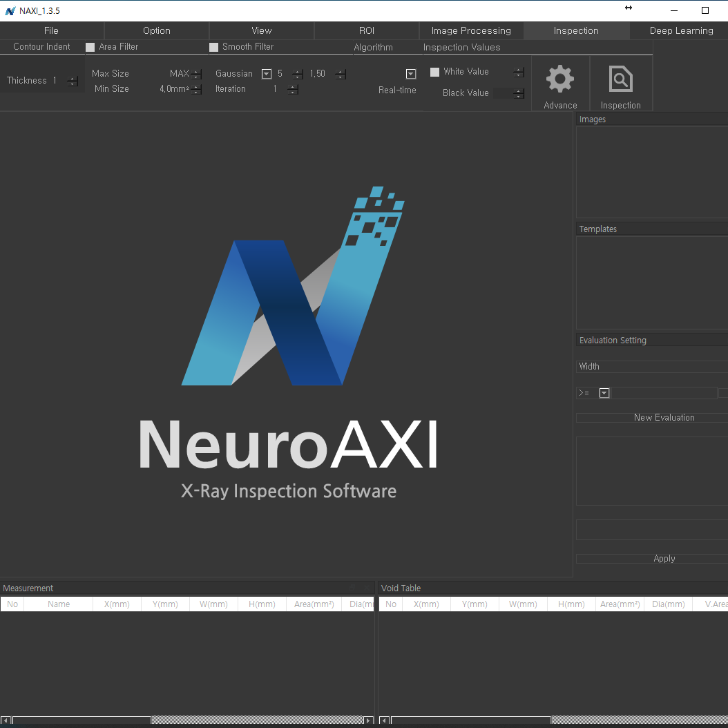
Task: Click the NAXI app logo in title bar
Action: pyautogui.click(x=10, y=10)
